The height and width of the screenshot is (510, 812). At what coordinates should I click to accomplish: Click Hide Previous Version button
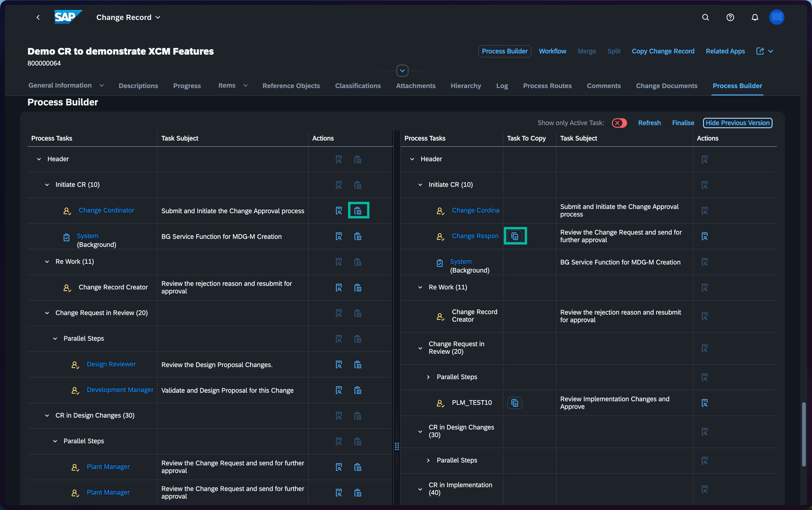click(x=737, y=123)
